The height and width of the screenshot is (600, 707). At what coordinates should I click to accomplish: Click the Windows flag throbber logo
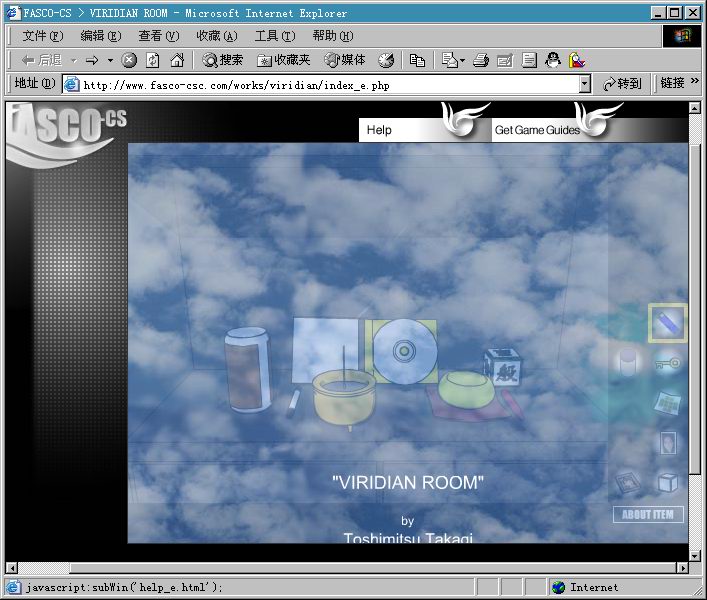coord(682,36)
